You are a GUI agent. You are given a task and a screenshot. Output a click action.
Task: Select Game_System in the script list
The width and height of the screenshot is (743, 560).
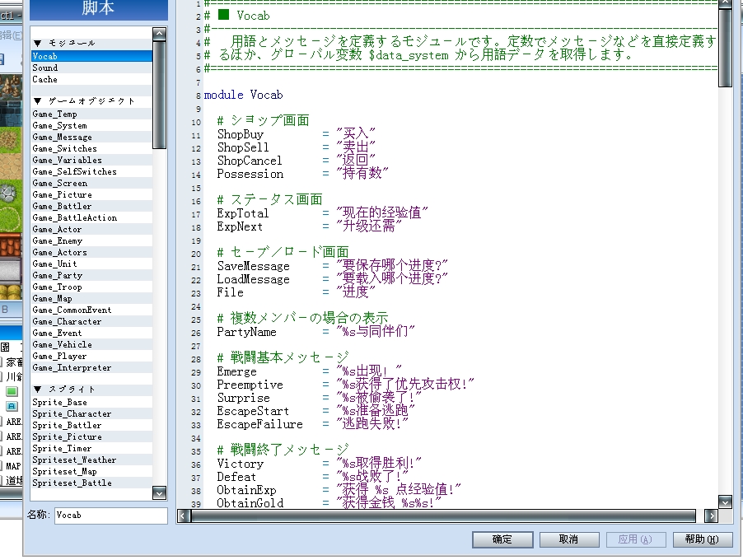point(92,125)
